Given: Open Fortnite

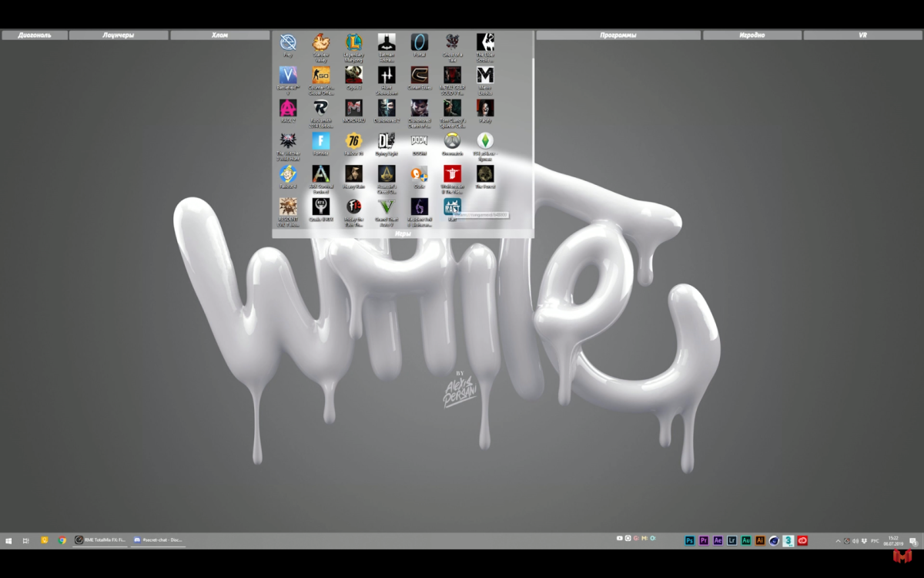Looking at the screenshot, I should click(321, 142).
